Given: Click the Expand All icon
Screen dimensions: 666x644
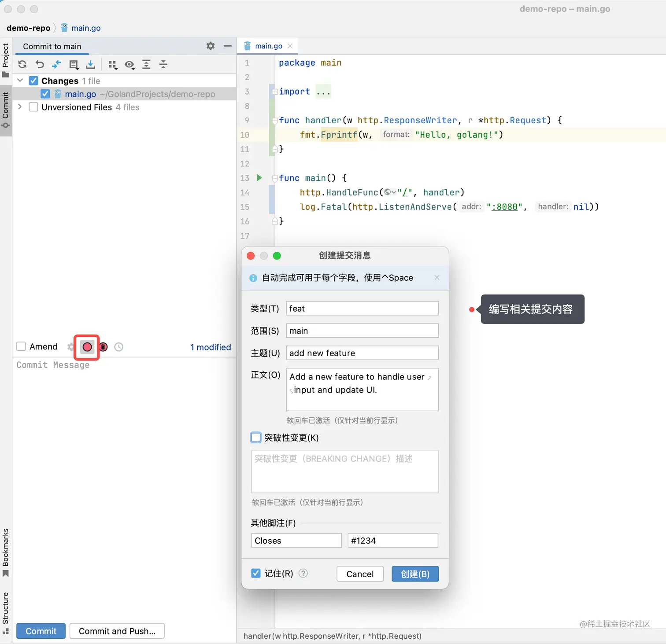Looking at the screenshot, I should 146,65.
